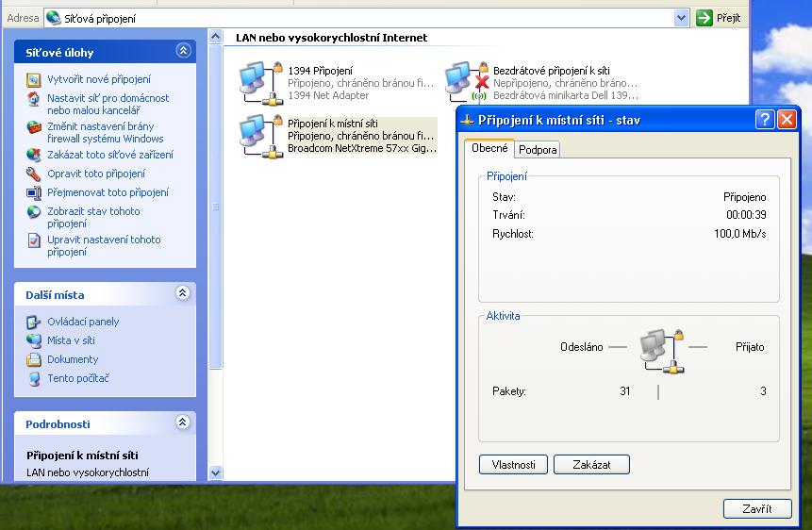Click the Připojeno status value
Image resolution: width=812 pixels, height=530 pixels.
744,197
